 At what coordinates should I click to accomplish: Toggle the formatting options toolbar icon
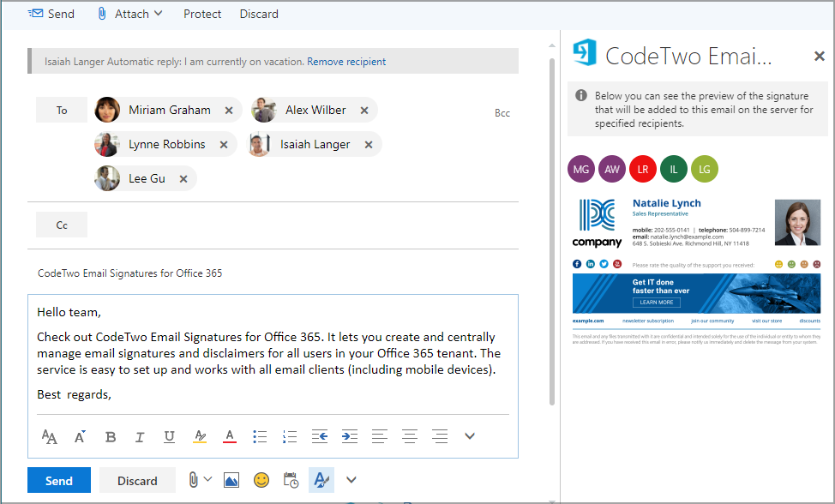pos(321,480)
